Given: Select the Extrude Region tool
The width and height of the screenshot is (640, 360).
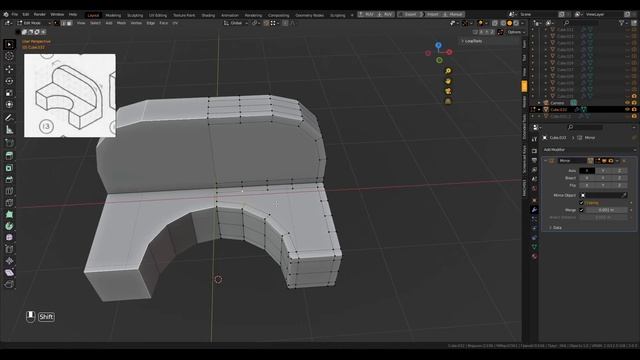Looking at the screenshot, I should 9,156.
